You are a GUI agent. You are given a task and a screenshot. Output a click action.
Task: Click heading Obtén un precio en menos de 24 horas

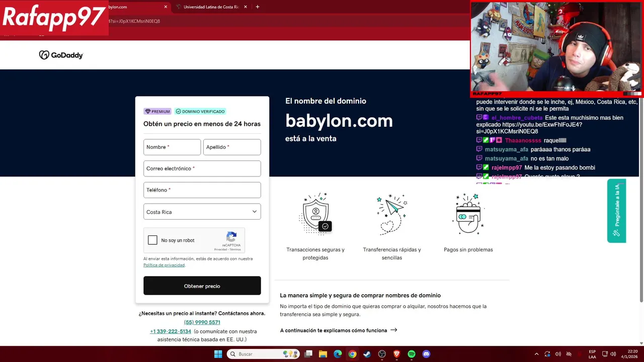(202, 124)
